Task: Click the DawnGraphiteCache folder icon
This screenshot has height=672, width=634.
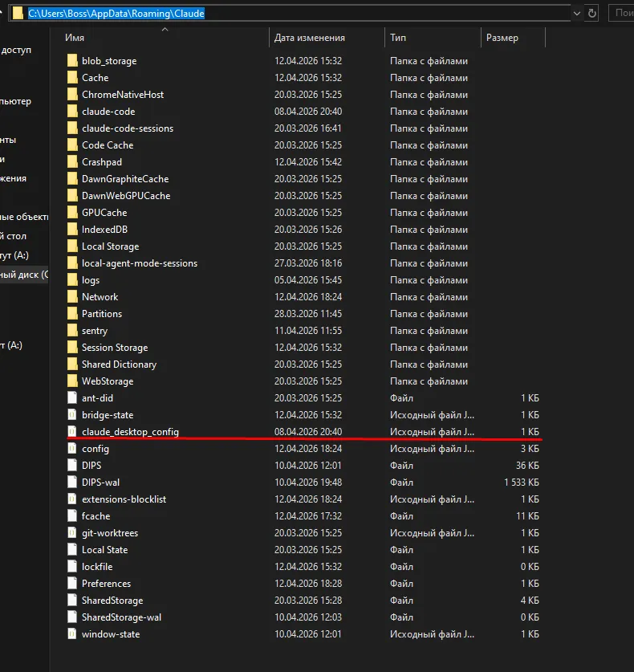Action: pyautogui.click(x=72, y=179)
